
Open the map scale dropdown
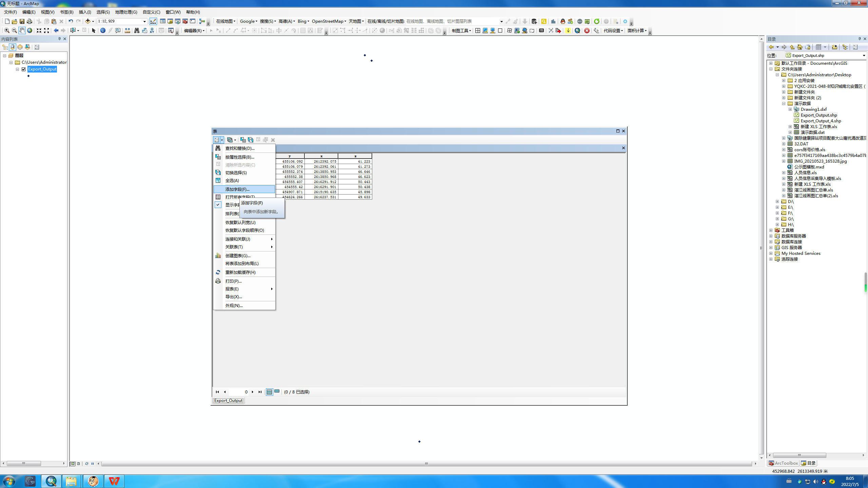(x=144, y=21)
